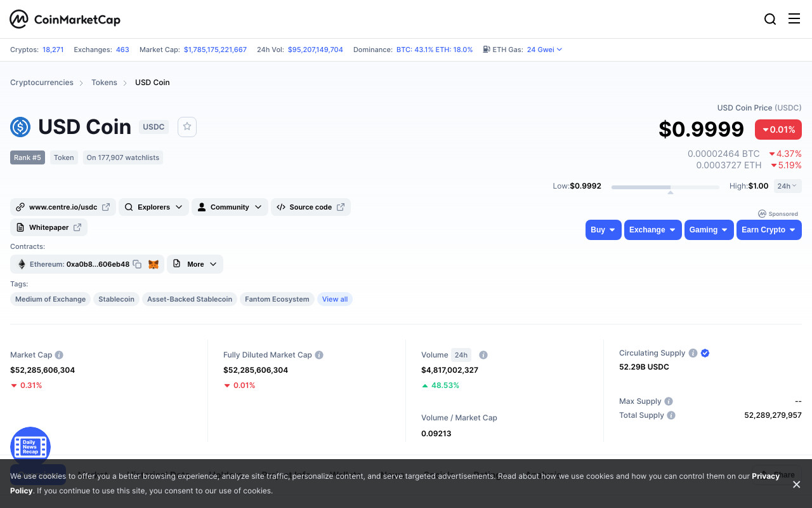812x508 pixels.
Task: Select the Fantom Ecosystem tag
Action: (277, 299)
